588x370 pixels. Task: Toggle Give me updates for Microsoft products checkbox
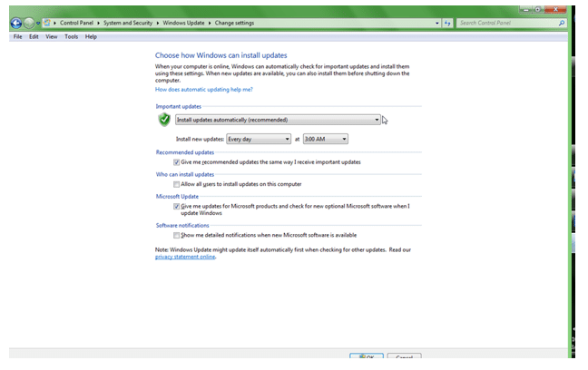tap(176, 207)
